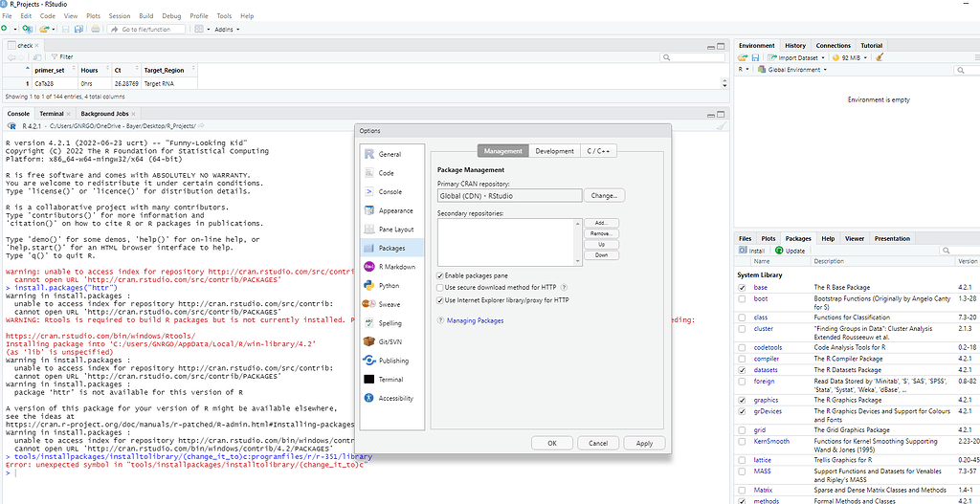Select Python in the Options sidebar
This screenshot has height=504, width=980.
[392, 285]
